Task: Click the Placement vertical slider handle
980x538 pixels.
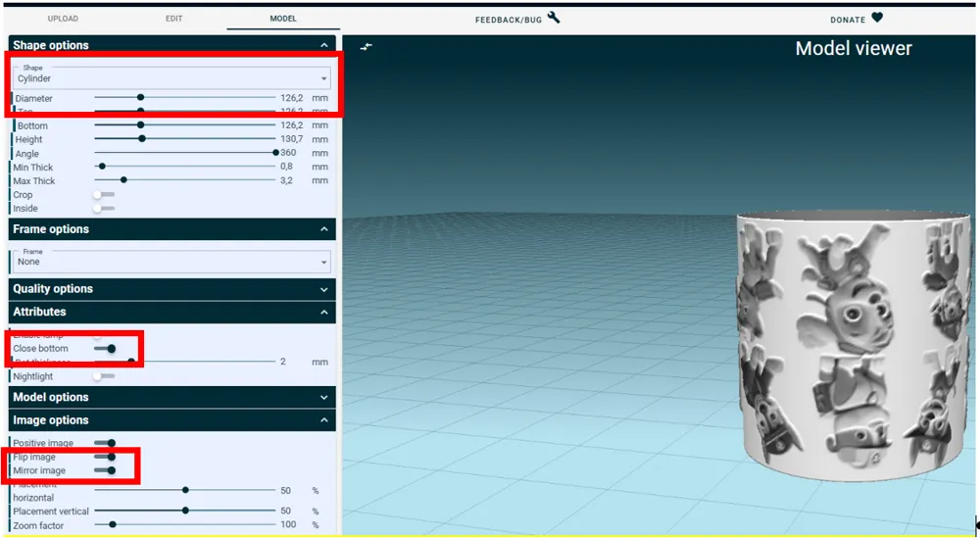Action: pyautogui.click(x=185, y=511)
